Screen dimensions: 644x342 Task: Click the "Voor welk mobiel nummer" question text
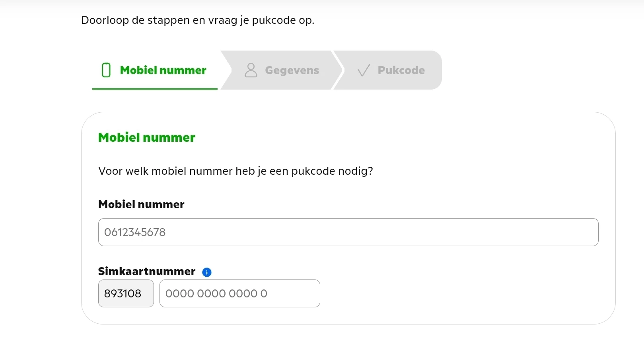pos(235,171)
